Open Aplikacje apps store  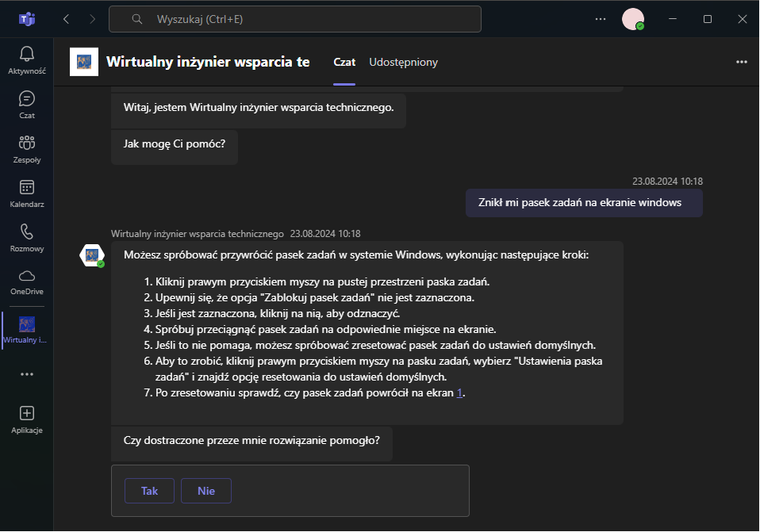pyautogui.click(x=27, y=419)
